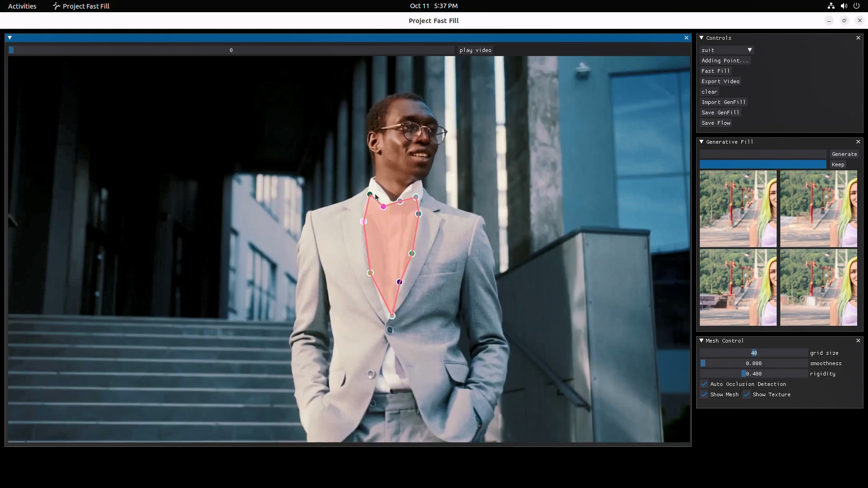Click the Generate button
The width and height of the screenshot is (868, 488).
[x=844, y=154]
